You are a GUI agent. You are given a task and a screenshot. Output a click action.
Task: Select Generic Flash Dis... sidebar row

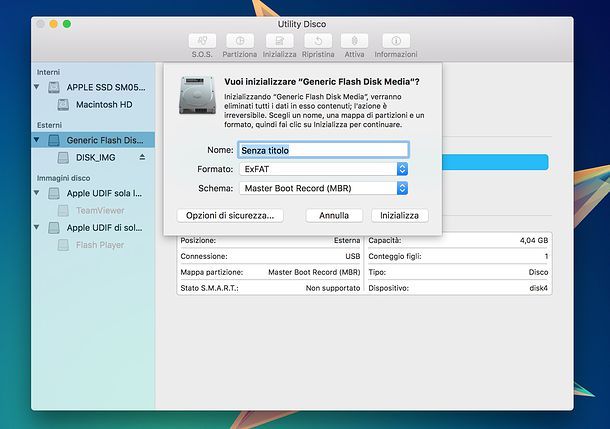93,140
